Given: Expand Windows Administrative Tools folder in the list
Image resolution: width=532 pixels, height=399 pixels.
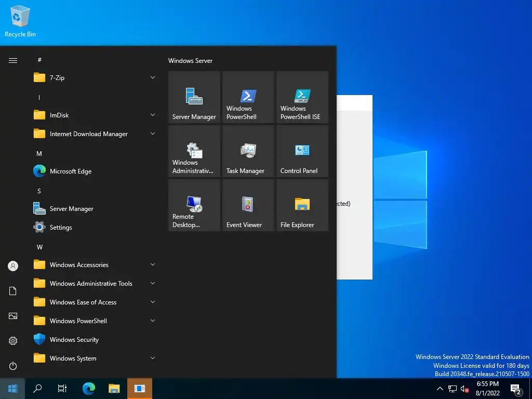Looking at the screenshot, I should tap(95, 283).
